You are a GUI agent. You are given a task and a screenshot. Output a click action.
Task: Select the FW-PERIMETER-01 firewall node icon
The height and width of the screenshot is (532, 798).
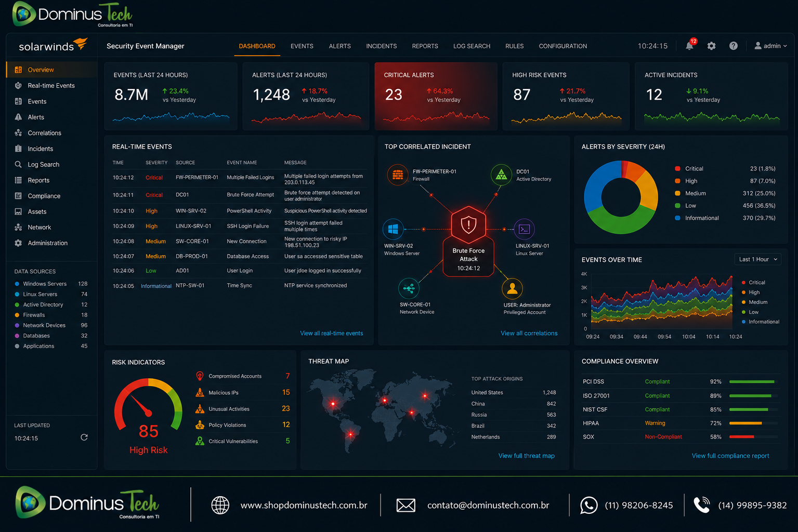tap(398, 175)
